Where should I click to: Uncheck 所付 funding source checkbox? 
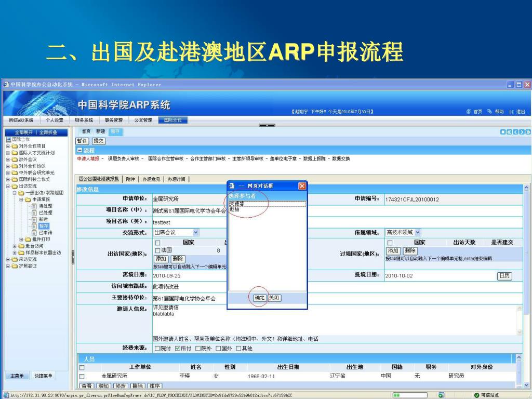(x=178, y=349)
